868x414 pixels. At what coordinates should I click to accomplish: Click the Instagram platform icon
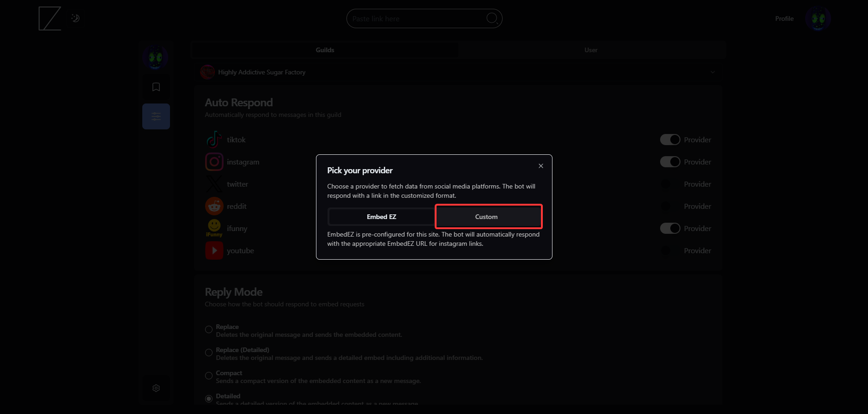214,162
